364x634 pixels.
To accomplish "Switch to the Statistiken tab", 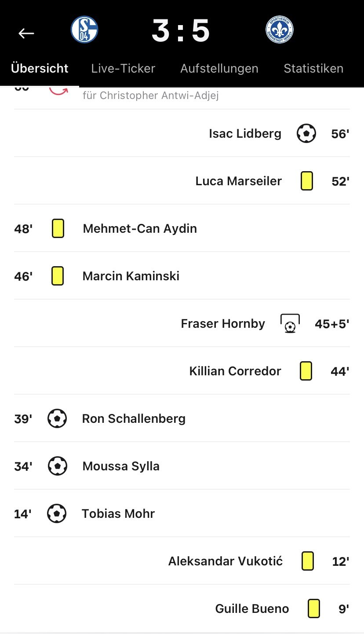I will (313, 69).
